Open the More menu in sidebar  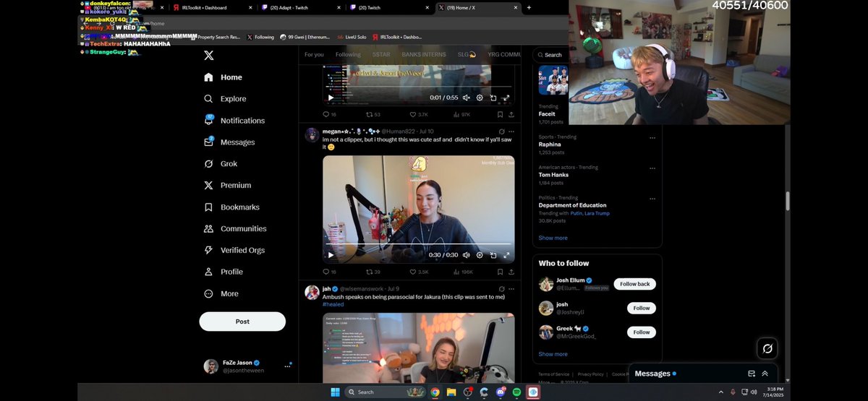click(221, 293)
